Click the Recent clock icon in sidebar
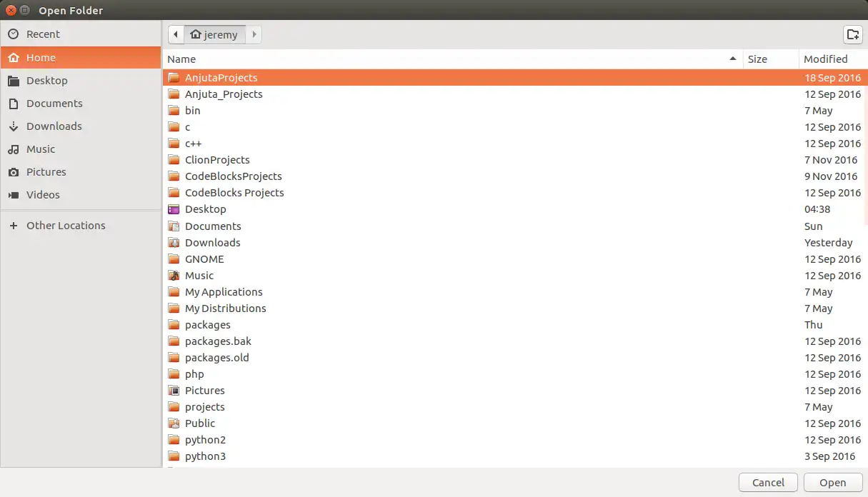The image size is (868, 497). click(x=14, y=34)
